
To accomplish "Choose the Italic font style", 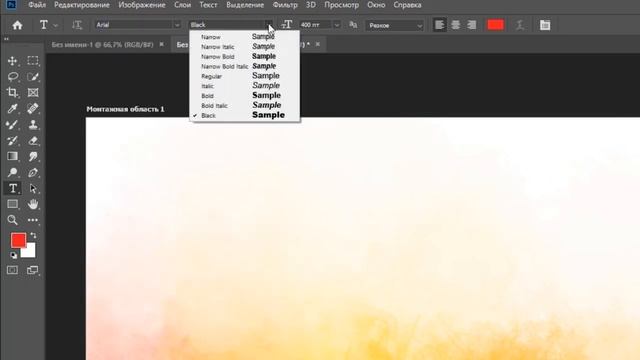I will coord(244,86).
